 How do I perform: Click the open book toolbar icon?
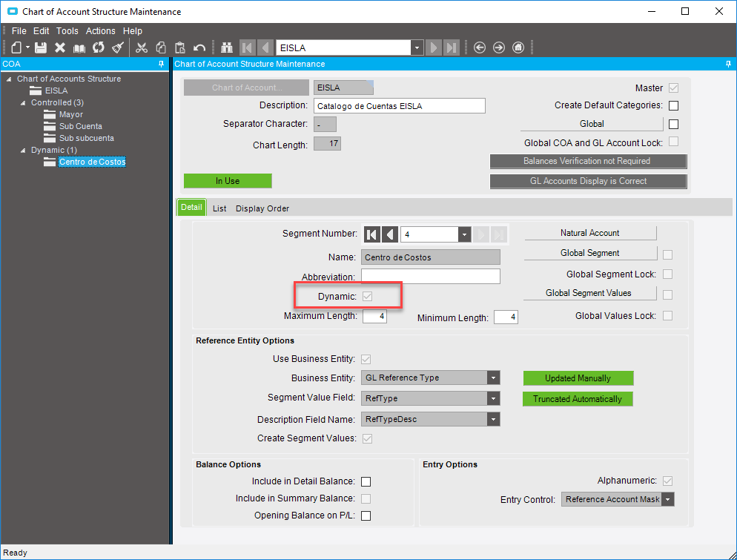(79, 47)
